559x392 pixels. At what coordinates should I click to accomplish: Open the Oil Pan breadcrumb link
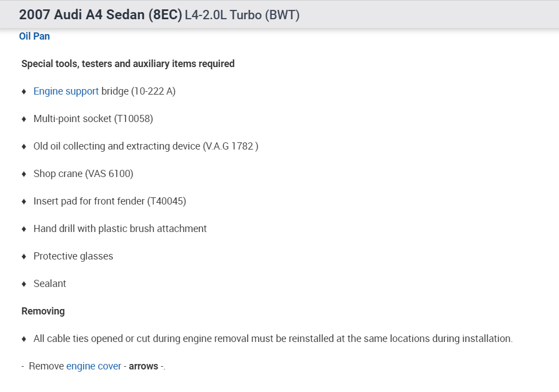(34, 36)
